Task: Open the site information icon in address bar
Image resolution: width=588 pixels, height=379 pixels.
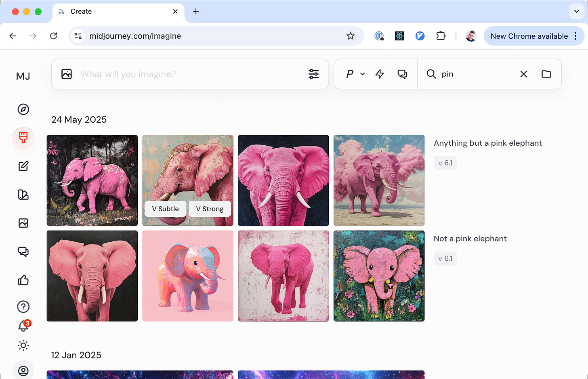Action: pyautogui.click(x=78, y=36)
